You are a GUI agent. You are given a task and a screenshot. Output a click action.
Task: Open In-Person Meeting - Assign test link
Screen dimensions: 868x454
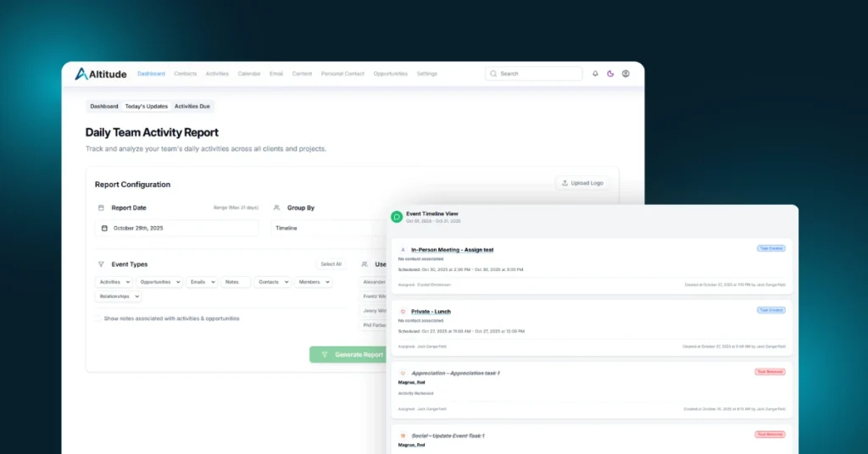[x=453, y=250]
